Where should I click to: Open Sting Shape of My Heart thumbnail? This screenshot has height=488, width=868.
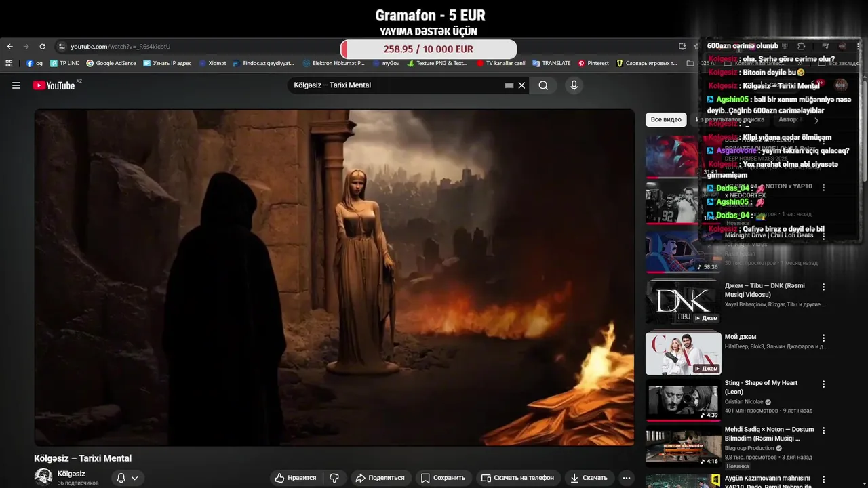(x=683, y=401)
